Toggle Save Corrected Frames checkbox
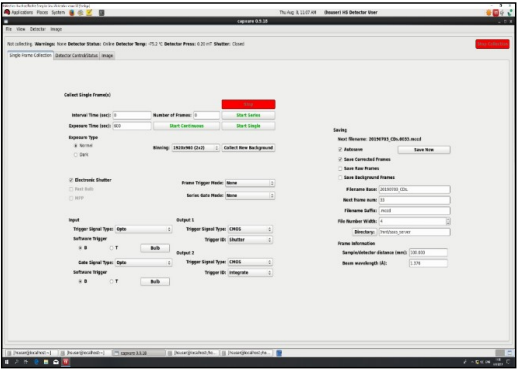519x370 pixels. point(340,159)
